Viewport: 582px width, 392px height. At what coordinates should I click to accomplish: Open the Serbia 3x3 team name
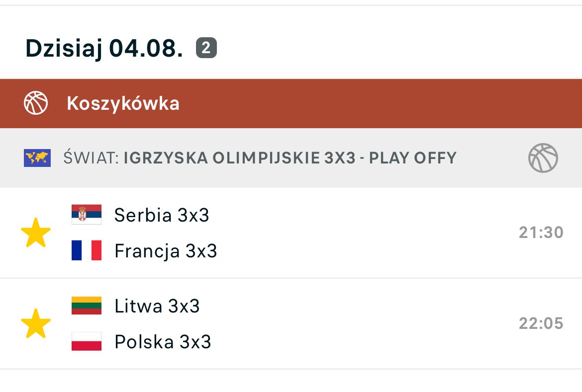click(x=162, y=215)
